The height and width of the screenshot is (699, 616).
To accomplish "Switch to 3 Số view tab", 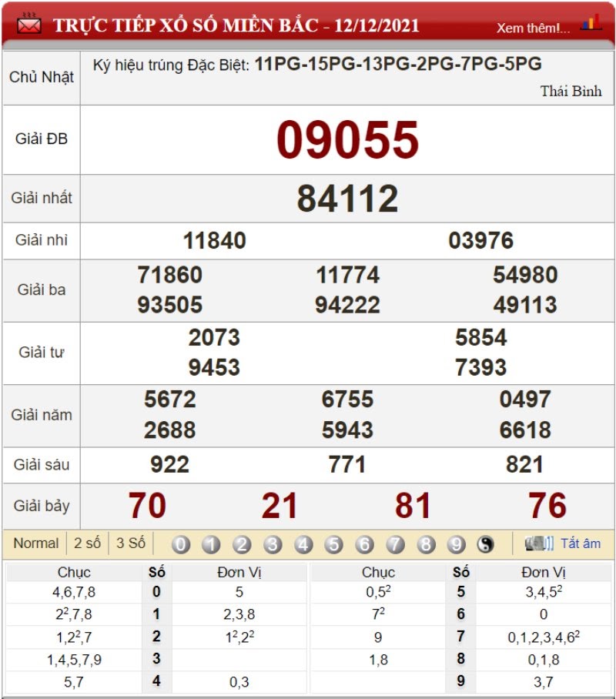I will (x=131, y=543).
